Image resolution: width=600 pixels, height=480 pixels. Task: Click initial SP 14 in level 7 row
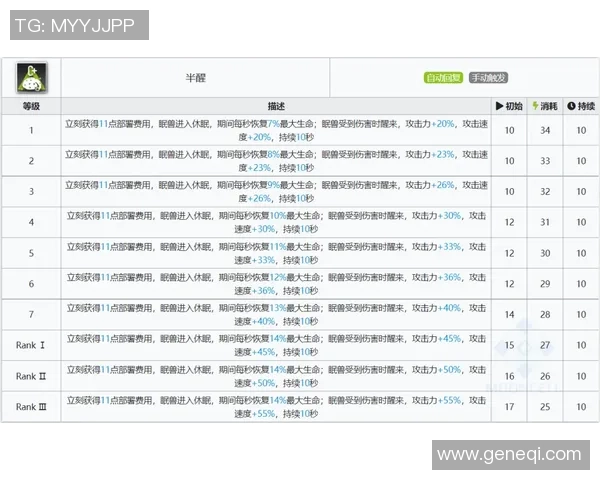click(x=509, y=314)
